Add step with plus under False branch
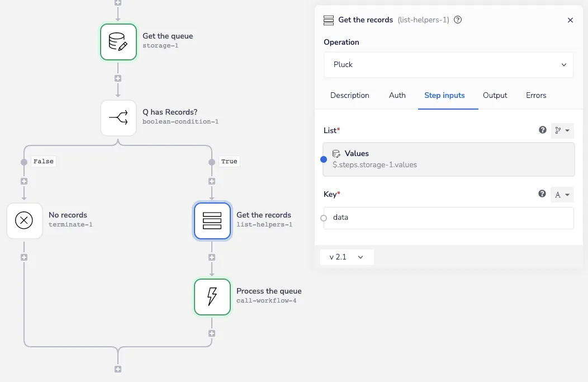Viewport: 588px width, 382px height. [x=24, y=181]
